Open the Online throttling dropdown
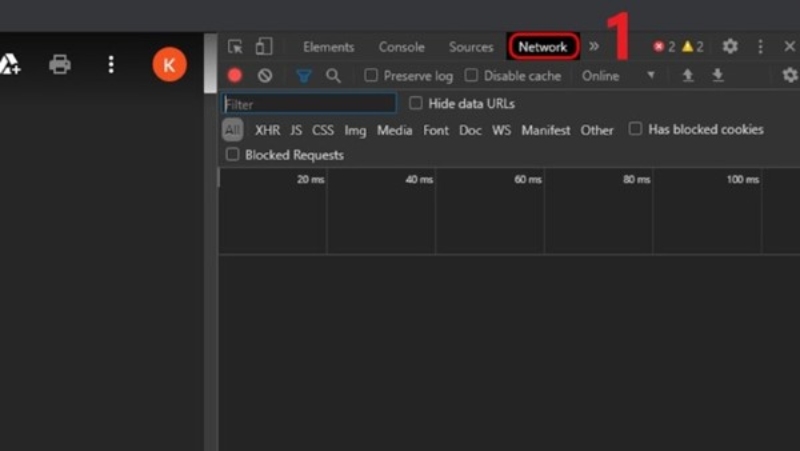 618,76
